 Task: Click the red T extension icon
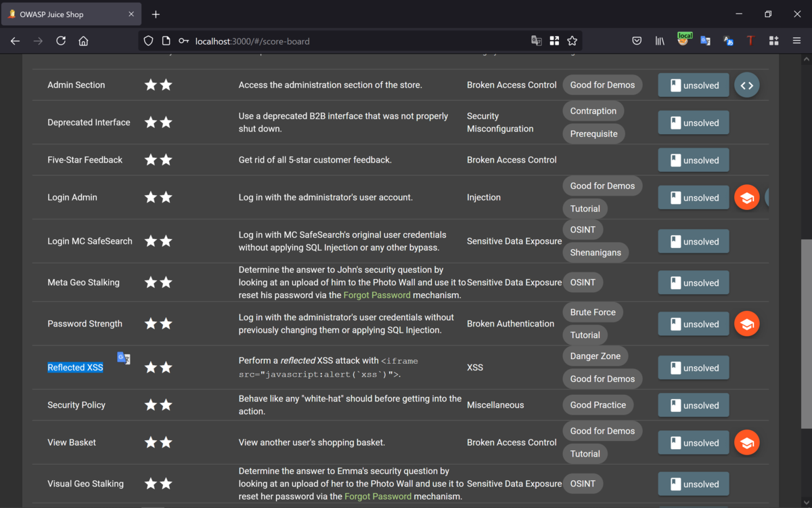(750, 41)
